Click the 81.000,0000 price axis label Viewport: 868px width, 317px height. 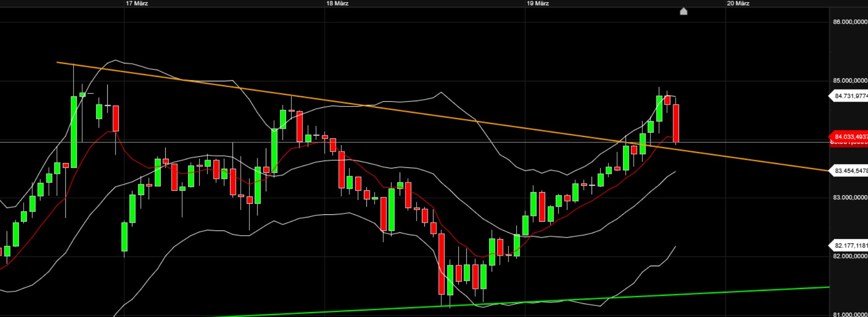850,315
